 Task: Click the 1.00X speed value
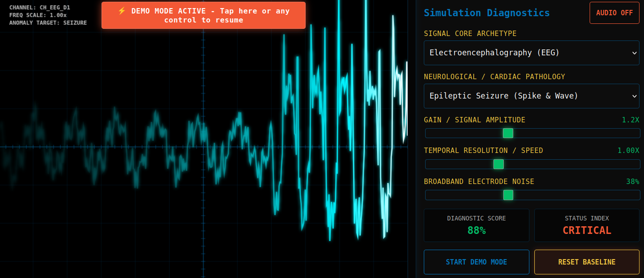coord(628,150)
